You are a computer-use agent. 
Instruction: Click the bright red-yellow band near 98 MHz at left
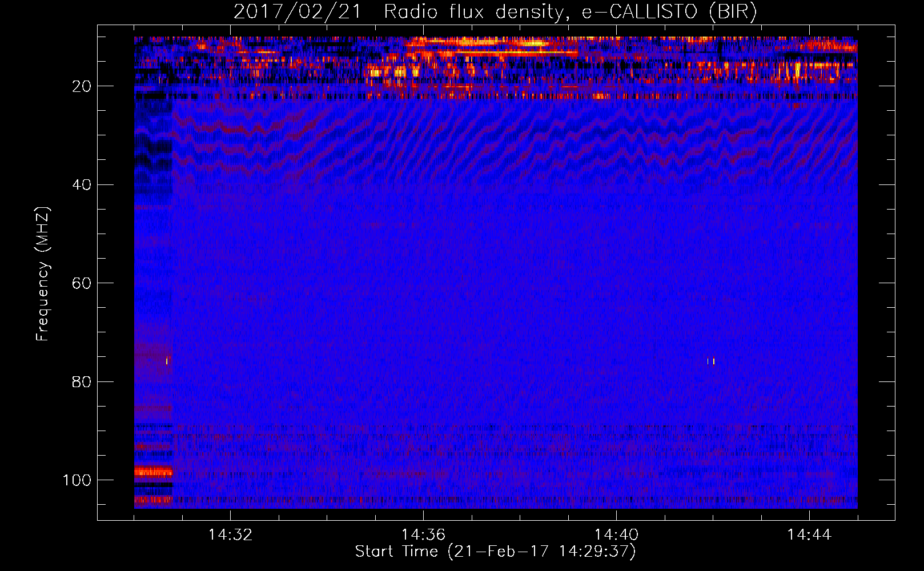click(153, 472)
